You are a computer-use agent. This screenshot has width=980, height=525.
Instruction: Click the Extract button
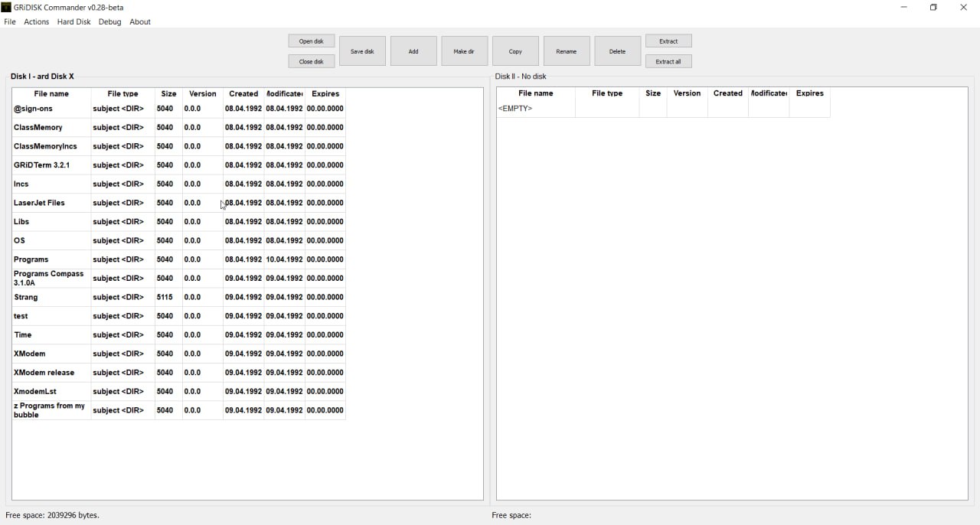tap(668, 41)
